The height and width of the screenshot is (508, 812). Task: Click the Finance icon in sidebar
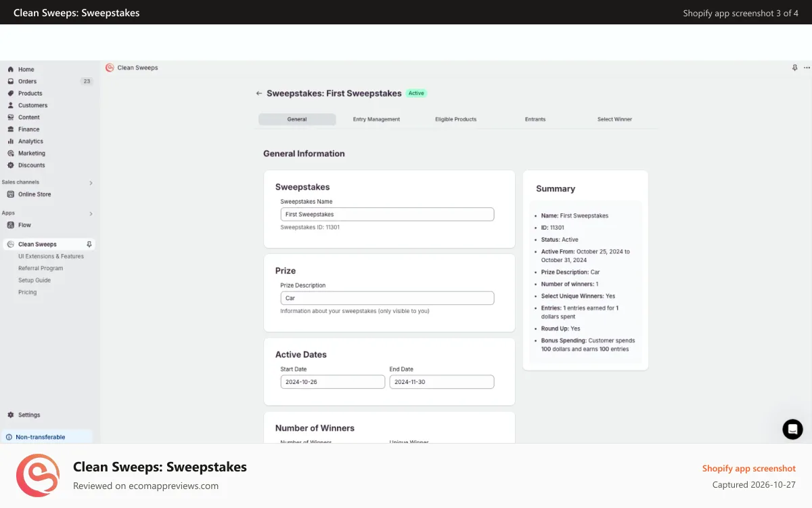11,129
